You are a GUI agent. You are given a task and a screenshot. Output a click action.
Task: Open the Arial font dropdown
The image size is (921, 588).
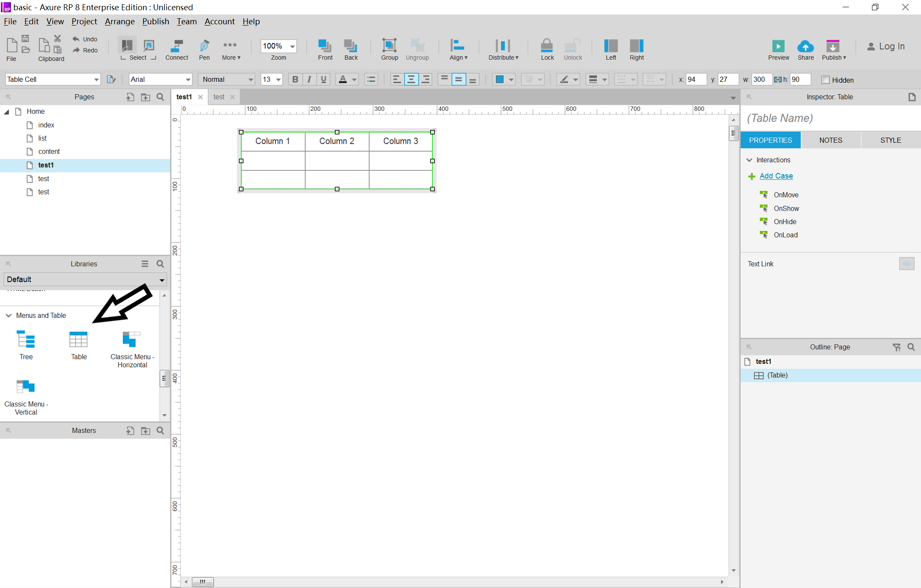pyautogui.click(x=188, y=79)
